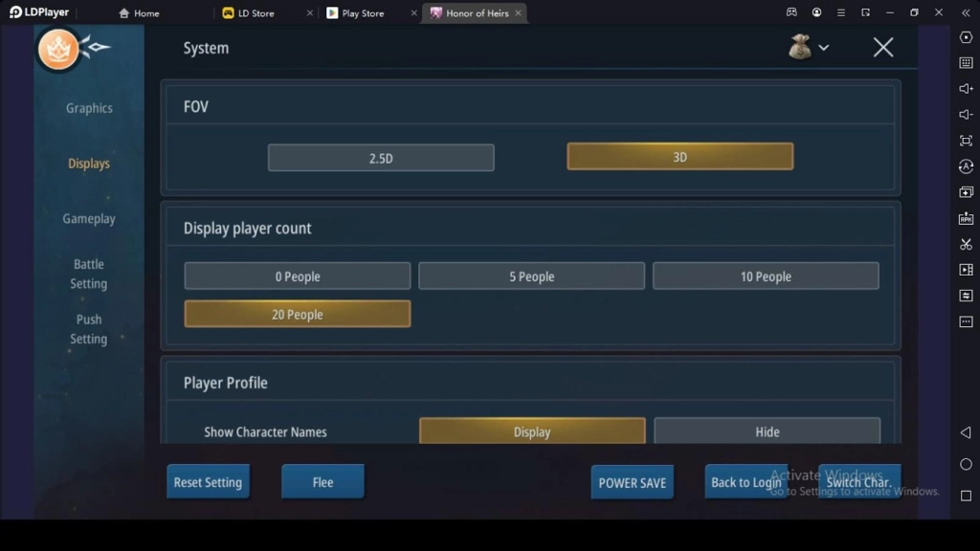This screenshot has width=980, height=551.
Task: Close the System settings panel
Action: pos(883,48)
